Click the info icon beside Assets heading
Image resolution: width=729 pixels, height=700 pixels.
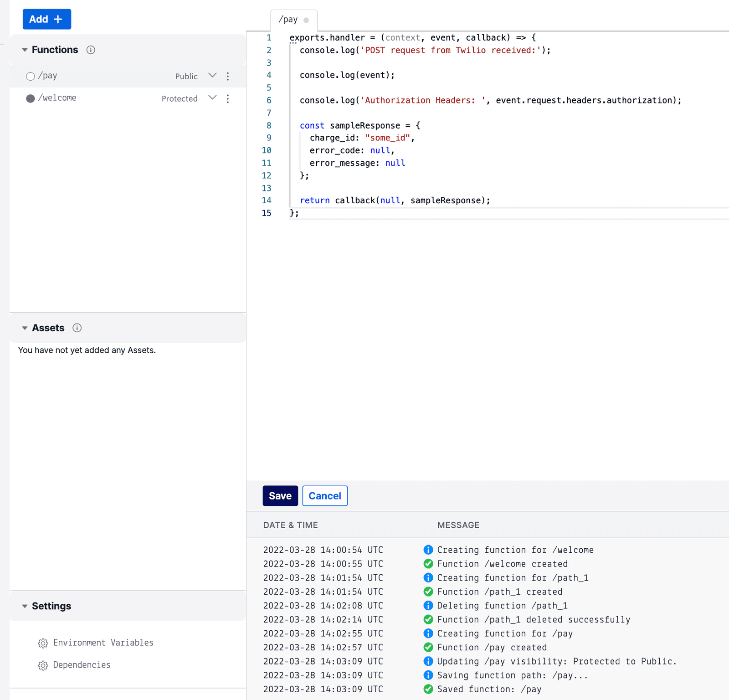(x=77, y=328)
